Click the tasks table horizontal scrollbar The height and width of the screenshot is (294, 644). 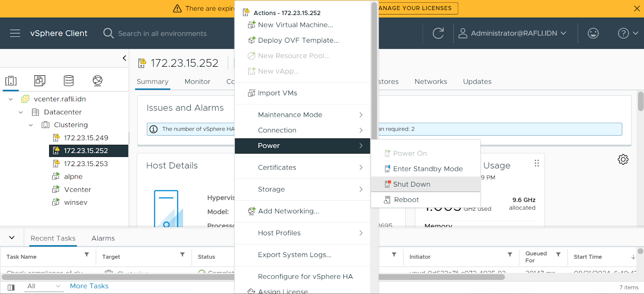point(254,277)
